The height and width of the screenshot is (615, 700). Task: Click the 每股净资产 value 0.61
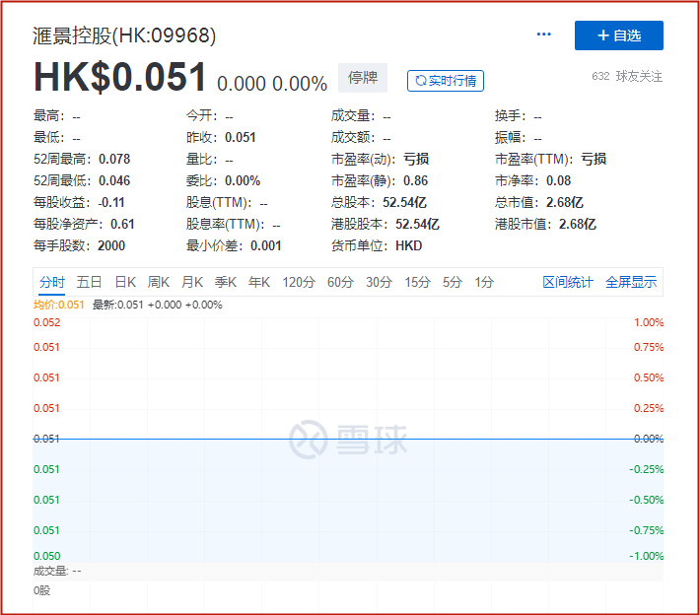122,224
